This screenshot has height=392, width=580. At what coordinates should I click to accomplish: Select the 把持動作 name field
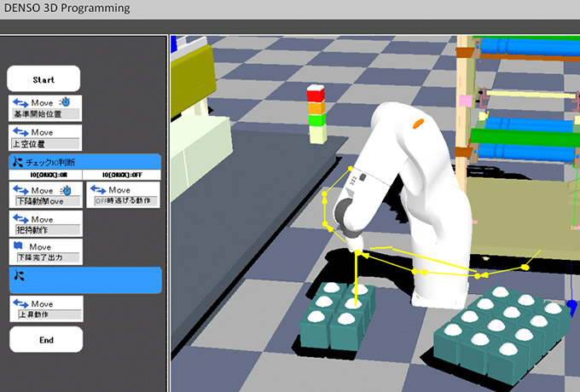pos(47,230)
